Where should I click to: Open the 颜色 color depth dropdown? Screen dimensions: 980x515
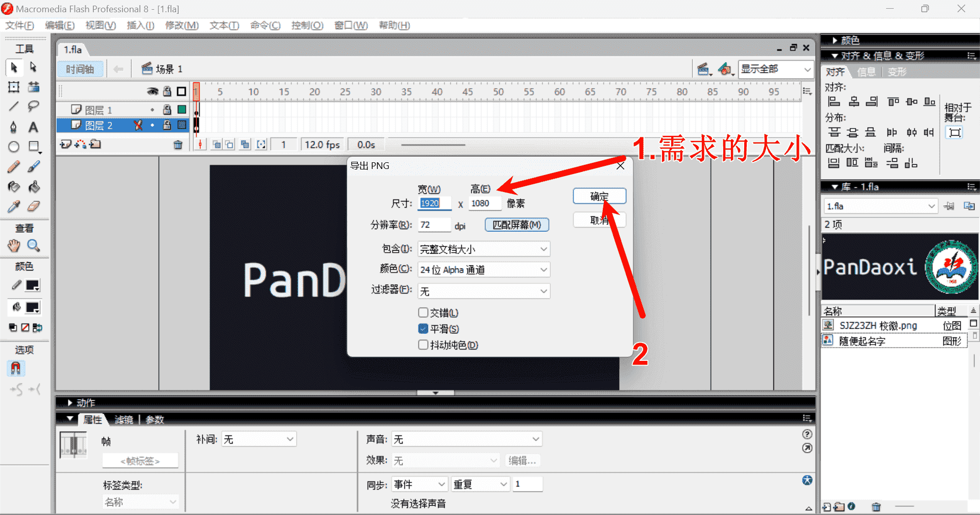pos(483,270)
